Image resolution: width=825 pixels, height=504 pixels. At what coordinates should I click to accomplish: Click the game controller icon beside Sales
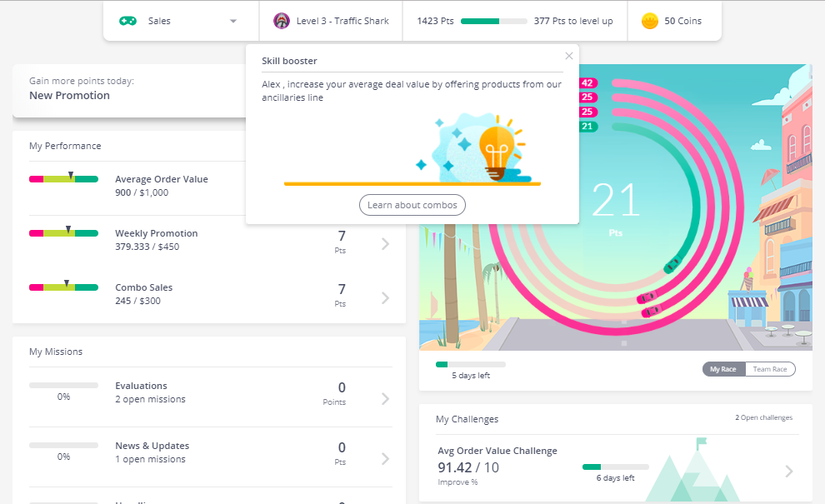pos(127,21)
